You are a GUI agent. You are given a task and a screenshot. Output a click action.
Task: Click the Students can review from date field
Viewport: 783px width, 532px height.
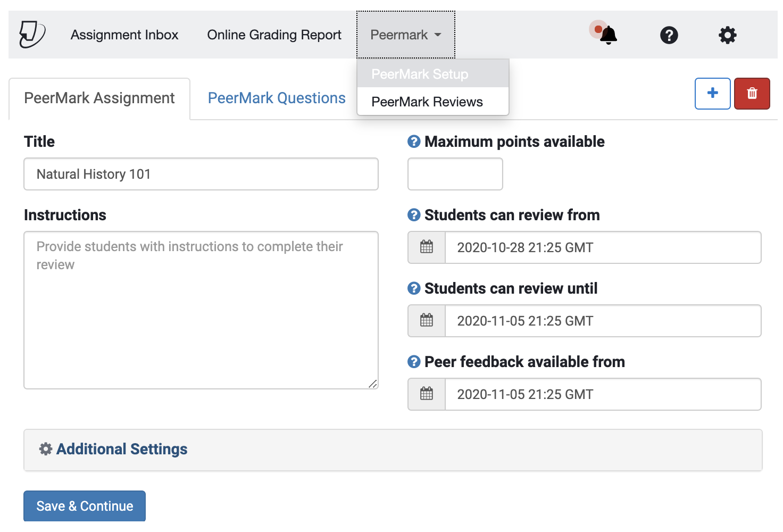pos(603,247)
